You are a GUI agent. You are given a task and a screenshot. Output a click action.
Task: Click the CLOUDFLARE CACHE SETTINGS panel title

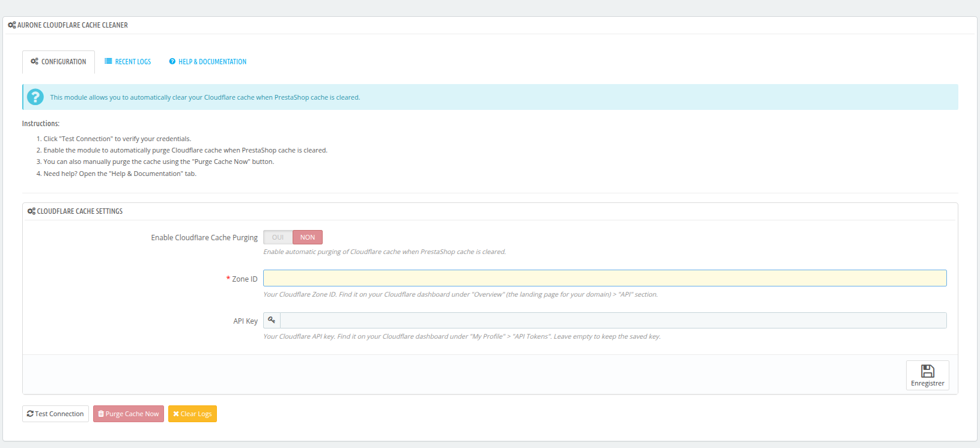[80, 211]
